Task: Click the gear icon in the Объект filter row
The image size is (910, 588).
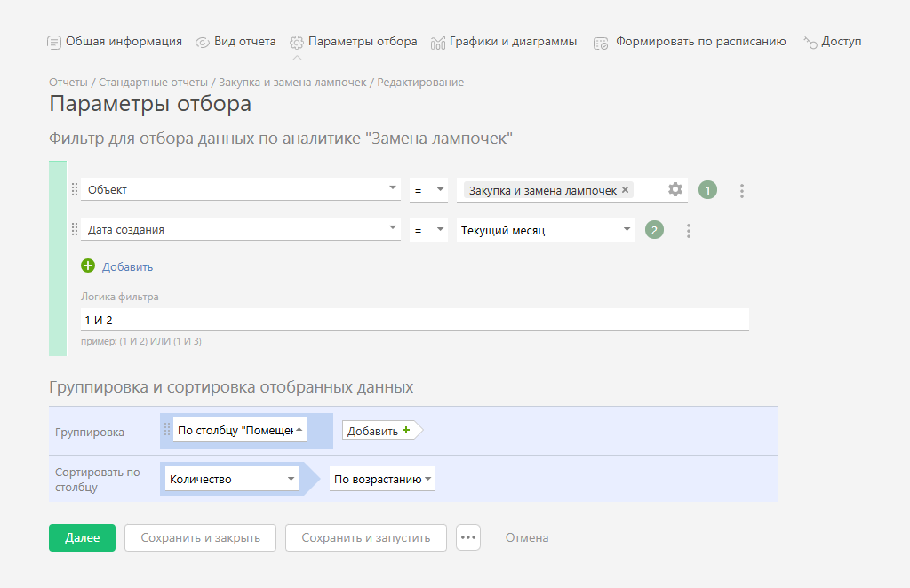Action: click(x=675, y=189)
